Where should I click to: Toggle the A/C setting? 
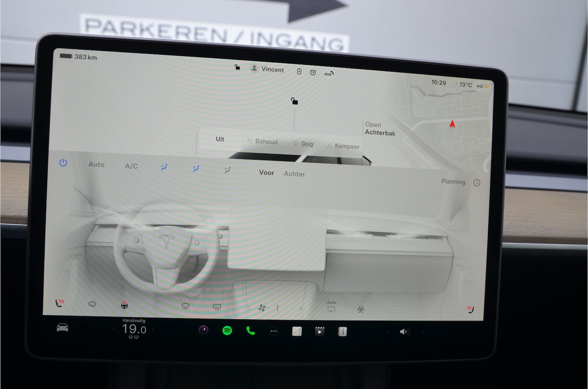pos(131,166)
